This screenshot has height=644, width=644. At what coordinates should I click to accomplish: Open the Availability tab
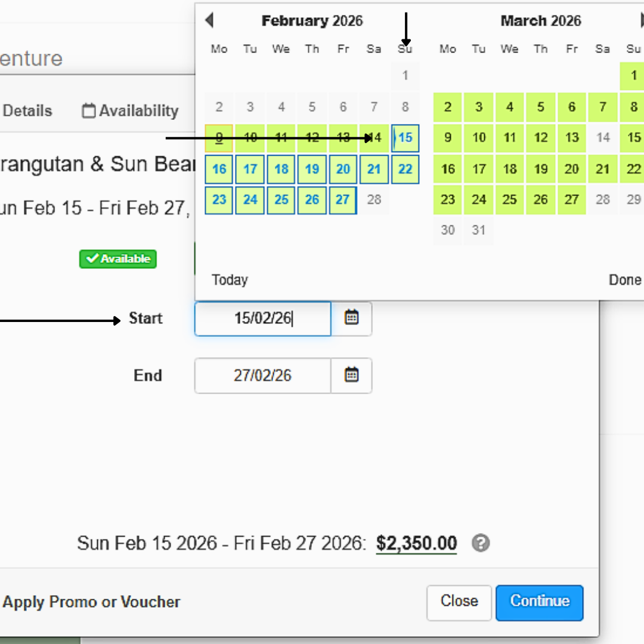(131, 111)
